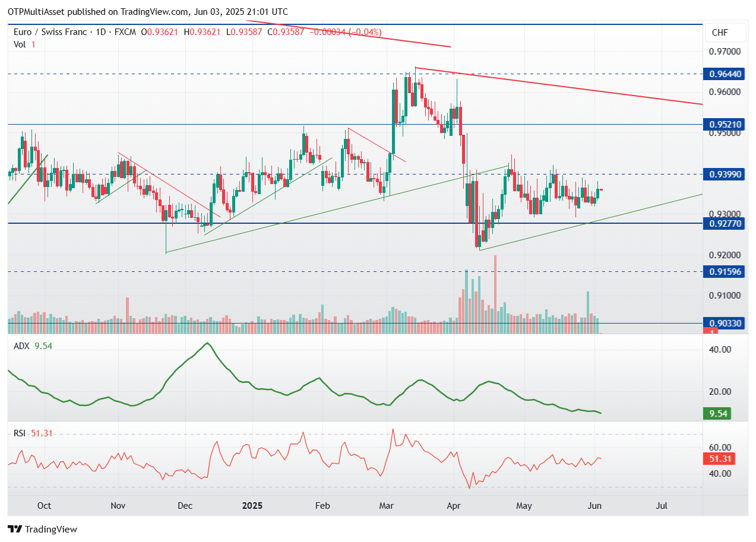
Task: Click the RSI value label 51.31 on axis
Action: (x=720, y=458)
